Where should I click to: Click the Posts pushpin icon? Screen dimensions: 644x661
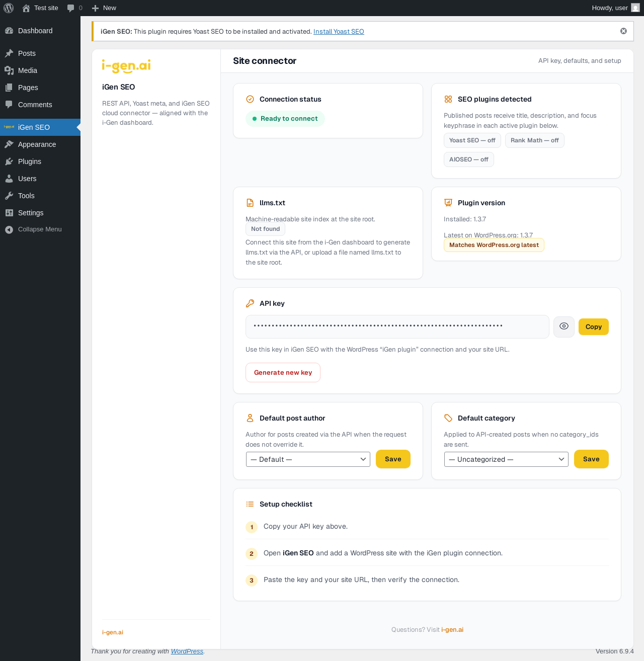tap(9, 53)
